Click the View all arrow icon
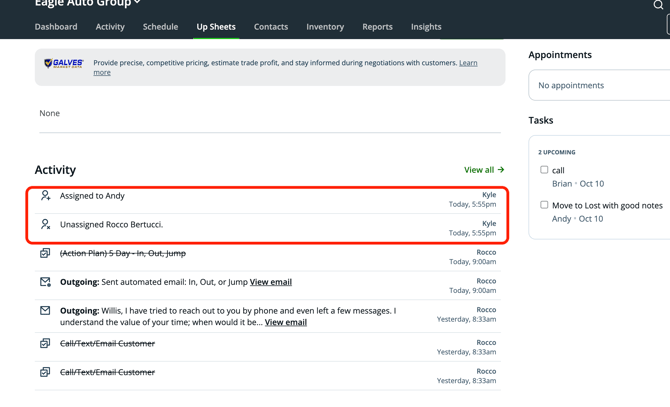Screen dimensions: 670x407 (501, 170)
